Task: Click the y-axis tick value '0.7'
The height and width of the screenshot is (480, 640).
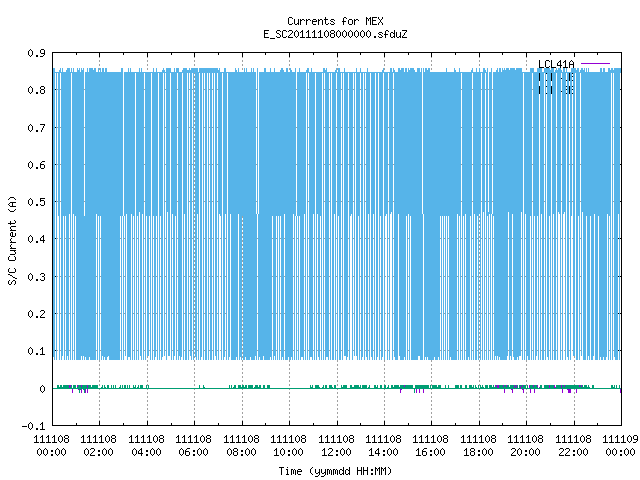Action: [36, 128]
